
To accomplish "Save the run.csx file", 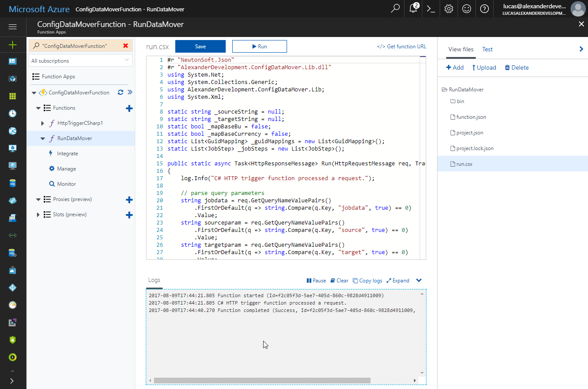I will click(200, 47).
